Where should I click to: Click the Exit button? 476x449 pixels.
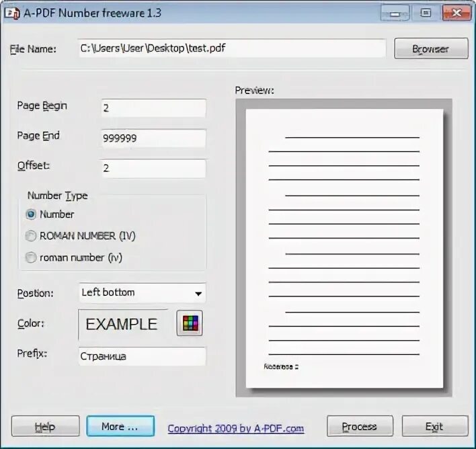pyautogui.click(x=435, y=426)
